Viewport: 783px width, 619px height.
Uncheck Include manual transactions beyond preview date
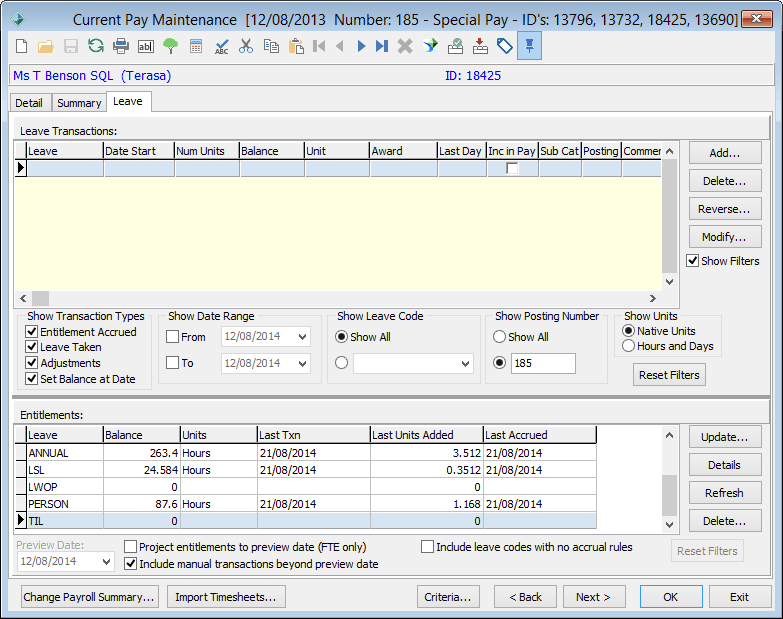tap(130, 564)
